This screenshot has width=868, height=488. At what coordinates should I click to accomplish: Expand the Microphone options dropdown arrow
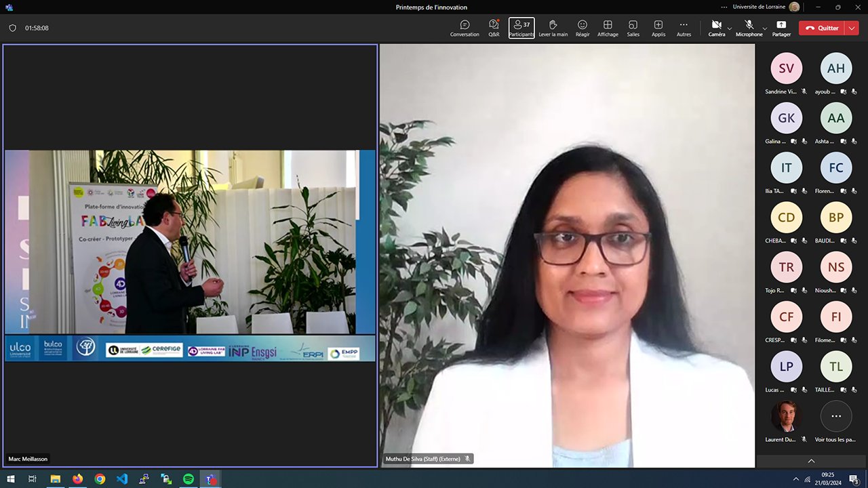click(x=765, y=28)
